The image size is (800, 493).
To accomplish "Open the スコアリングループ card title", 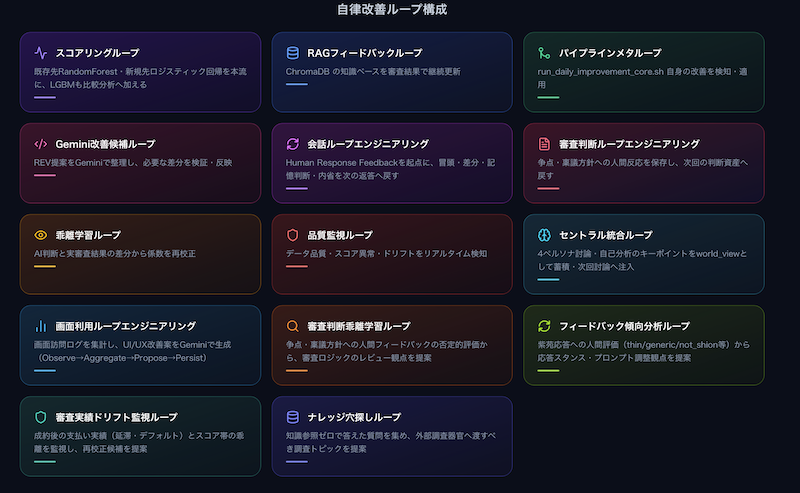I will [97, 53].
